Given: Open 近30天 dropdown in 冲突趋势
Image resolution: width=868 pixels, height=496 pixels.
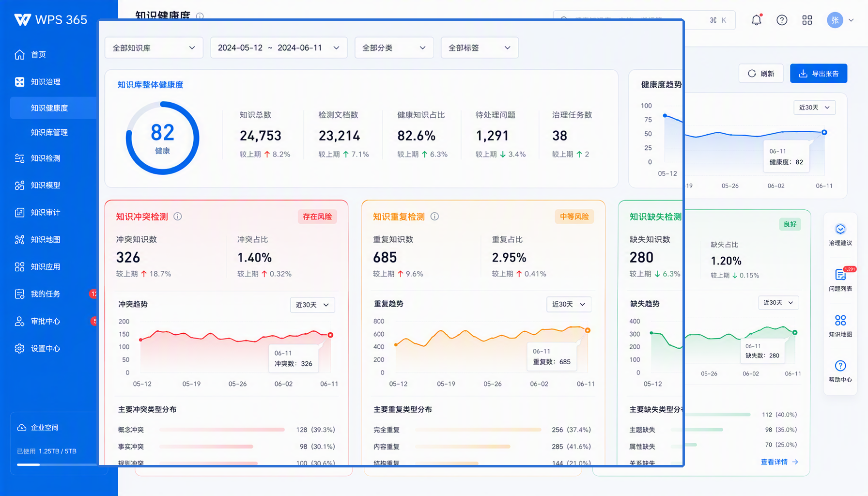Looking at the screenshot, I should coord(312,305).
